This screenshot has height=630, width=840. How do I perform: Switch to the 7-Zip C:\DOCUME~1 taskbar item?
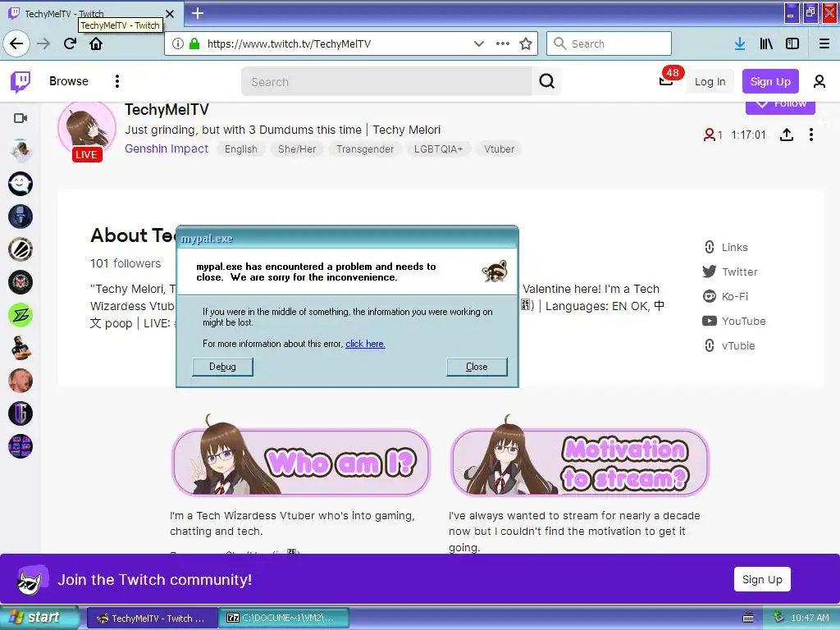coord(285,619)
